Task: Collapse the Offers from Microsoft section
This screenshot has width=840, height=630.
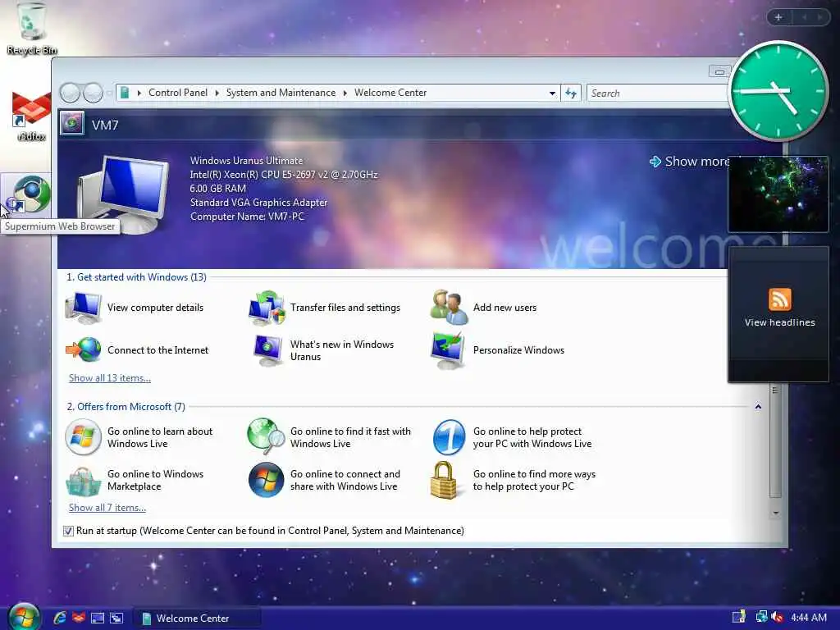Action: click(x=758, y=407)
